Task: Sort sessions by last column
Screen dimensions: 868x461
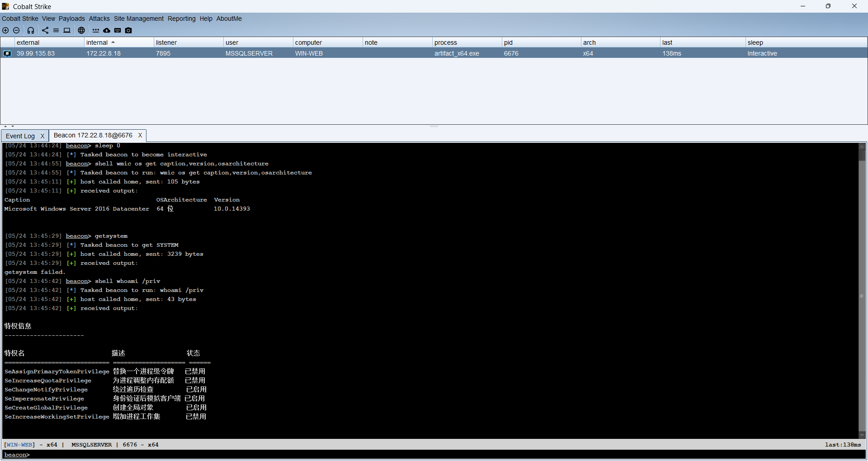Action: [x=703, y=42]
